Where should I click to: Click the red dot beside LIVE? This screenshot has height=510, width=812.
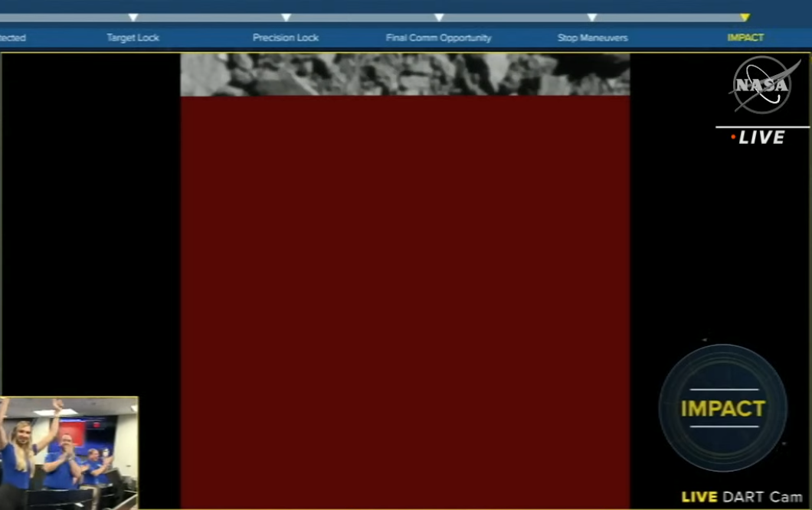click(733, 137)
